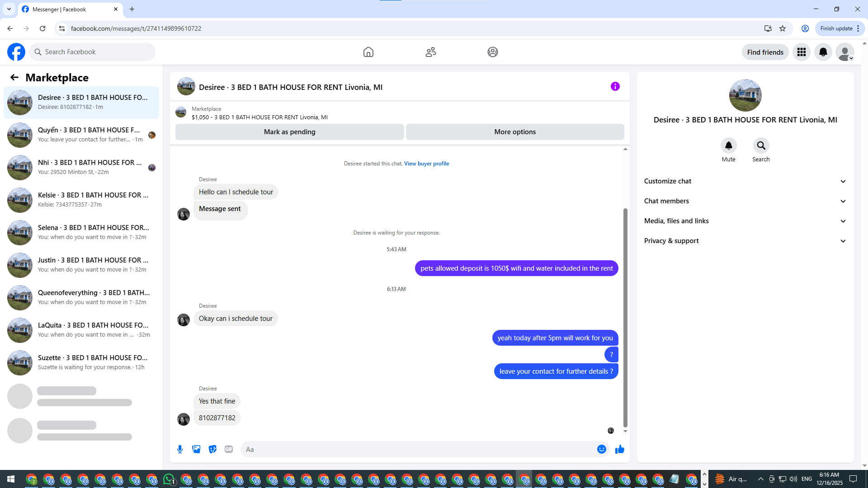Screen dimensions: 868x488
Task: Open the Chrome tab search dropdown
Action: coord(9,9)
